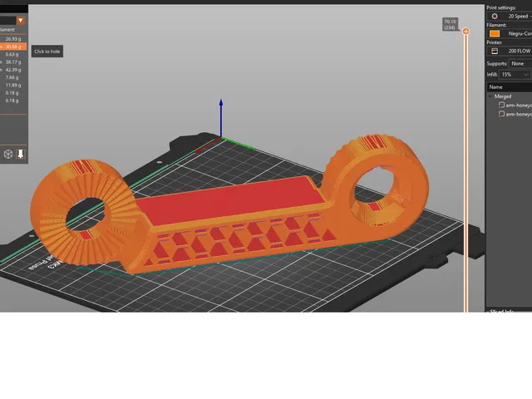Select the 42.39 g legend row
This screenshot has width=532, height=399.
pyautogui.click(x=13, y=70)
